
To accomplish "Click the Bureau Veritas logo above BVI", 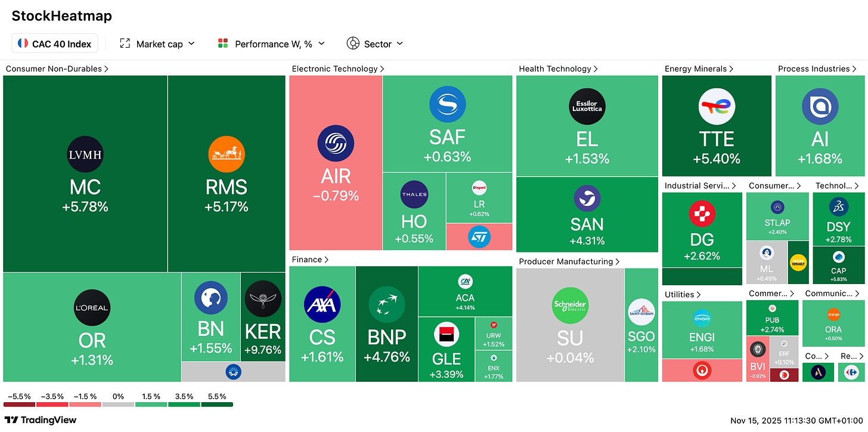I will coord(757,349).
